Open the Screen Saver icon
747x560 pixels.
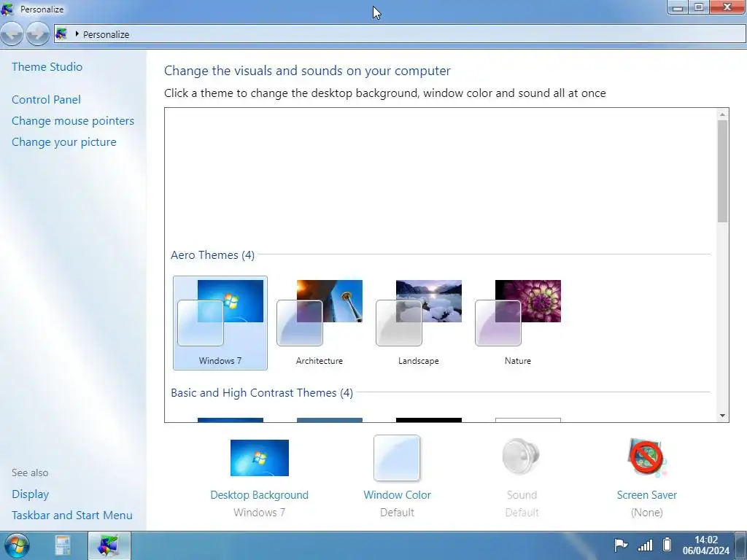click(x=647, y=458)
